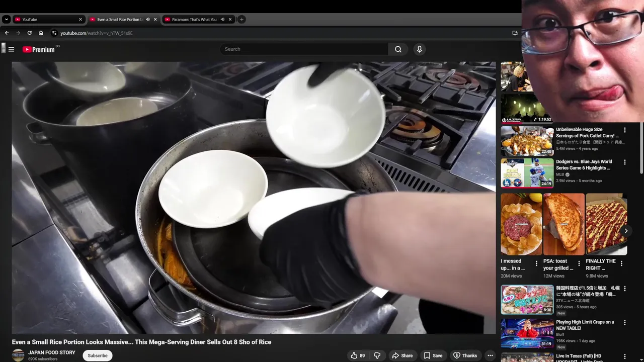Mute audio on the Paramore tab
The height and width of the screenshot is (362, 644).
pyautogui.click(x=222, y=20)
